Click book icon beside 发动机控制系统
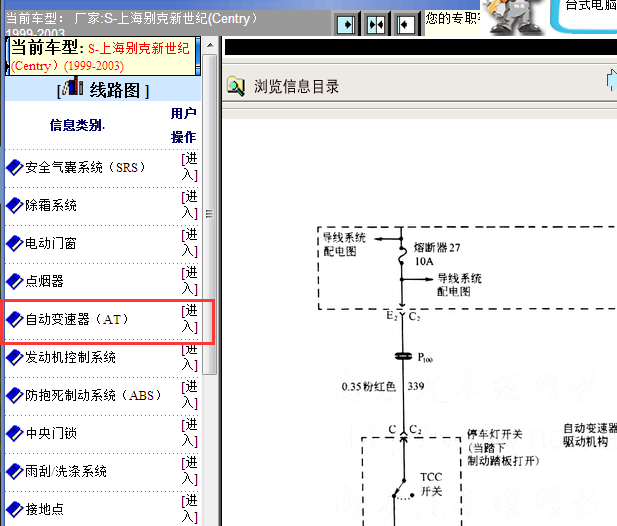617x526 pixels. pos(15,358)
